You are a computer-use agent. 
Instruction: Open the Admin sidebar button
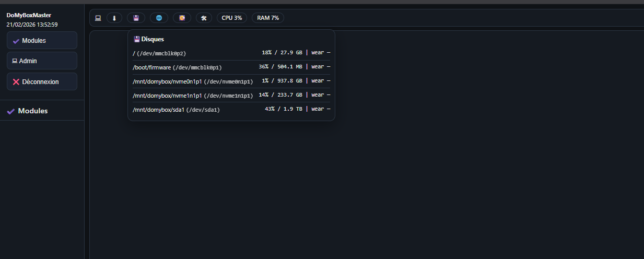pos(42,61)
